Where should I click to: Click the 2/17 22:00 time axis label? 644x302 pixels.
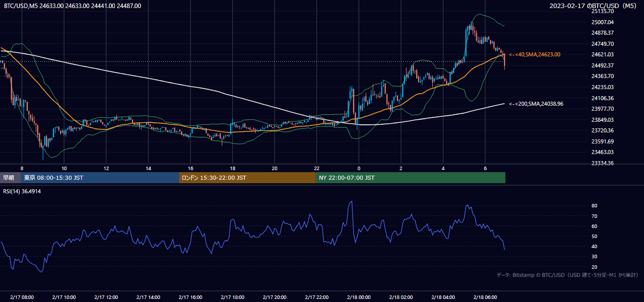tap(316, 297)
